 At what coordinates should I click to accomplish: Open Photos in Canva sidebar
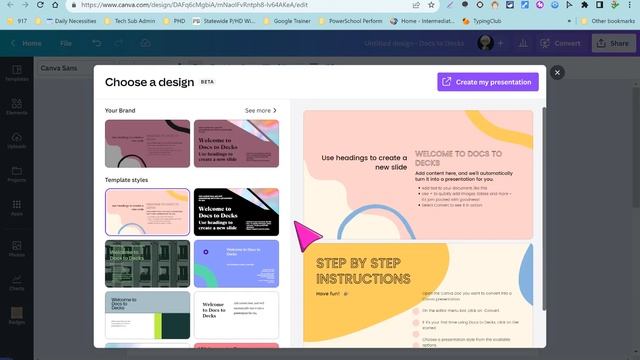click(x=17, y=249)
